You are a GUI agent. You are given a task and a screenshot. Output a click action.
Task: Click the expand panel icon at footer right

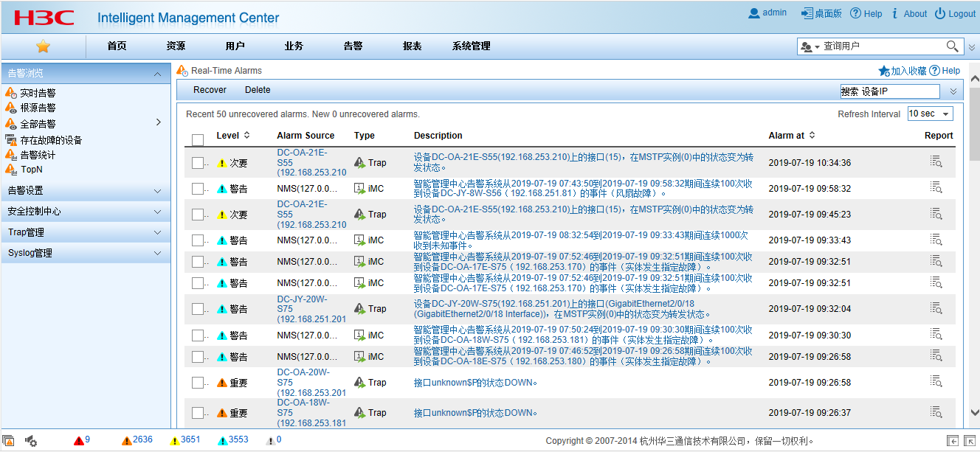[970, 441]
